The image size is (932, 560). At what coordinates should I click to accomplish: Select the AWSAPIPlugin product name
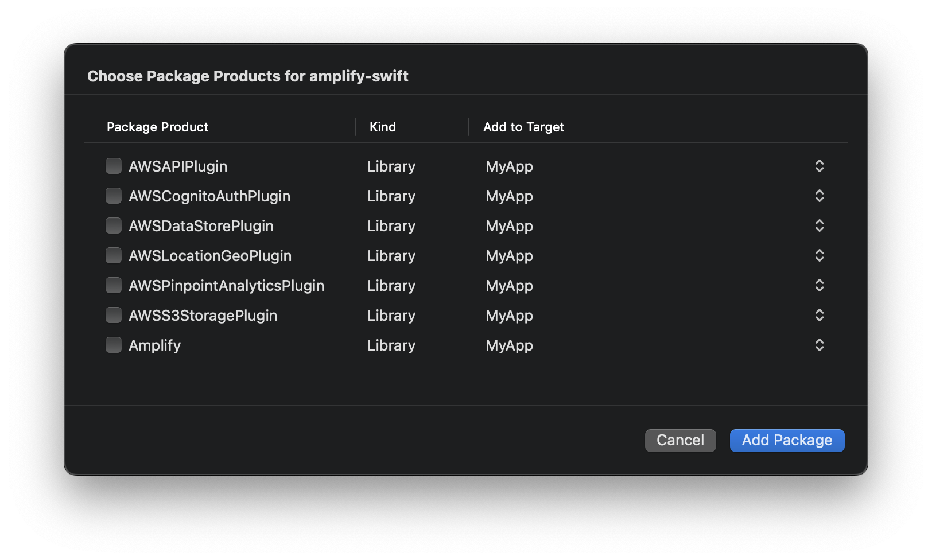[178, 166]
